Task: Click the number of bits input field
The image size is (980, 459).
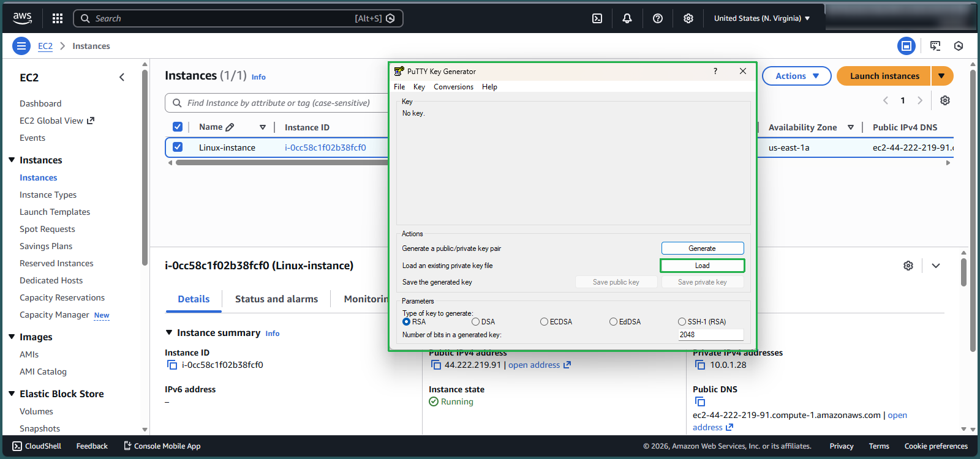Action: click(710, 335)
